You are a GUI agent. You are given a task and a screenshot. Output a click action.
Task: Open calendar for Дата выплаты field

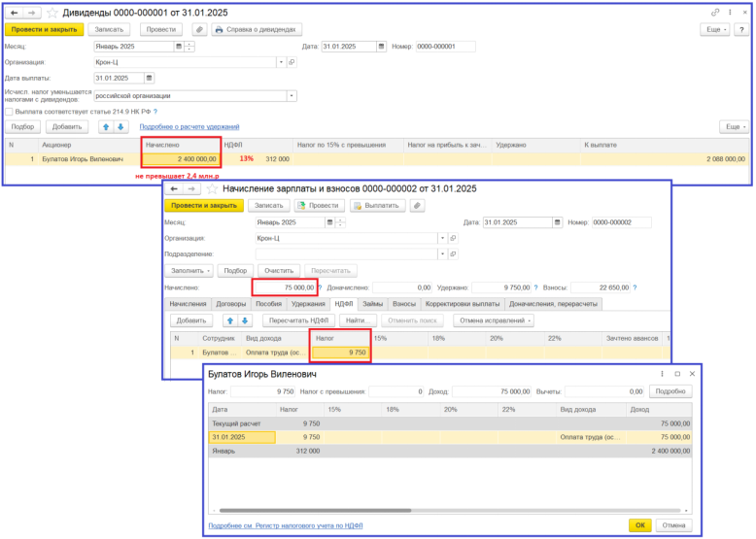coord(149,78)
